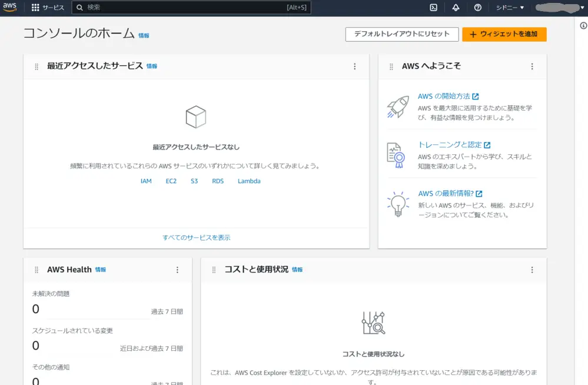Image resolution: width=588 pixels, height=385 pixels.
Task: Grab the drag handle of AWS Health widget
Action: (x=36, y=270)
